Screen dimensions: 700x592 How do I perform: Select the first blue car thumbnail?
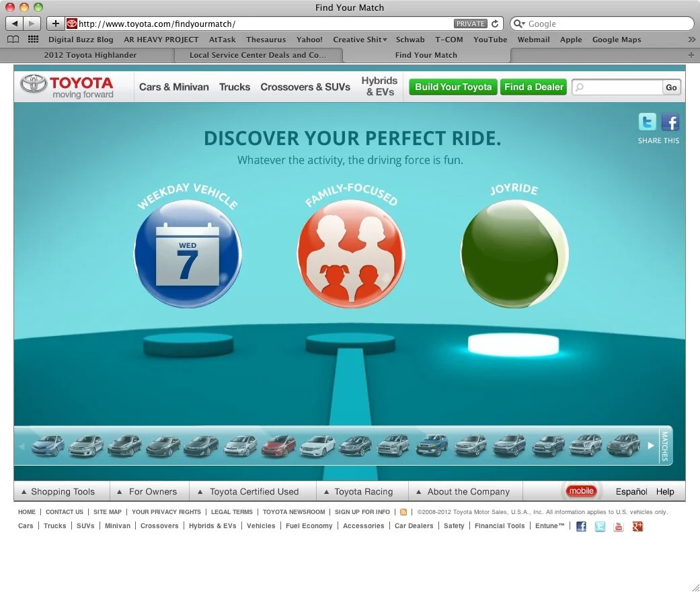(48, 446)
